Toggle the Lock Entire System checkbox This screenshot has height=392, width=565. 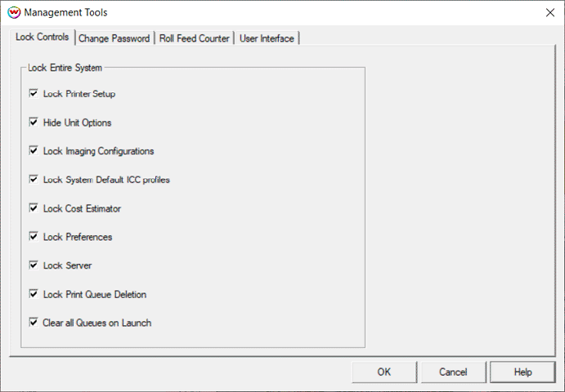click(65, 68)
